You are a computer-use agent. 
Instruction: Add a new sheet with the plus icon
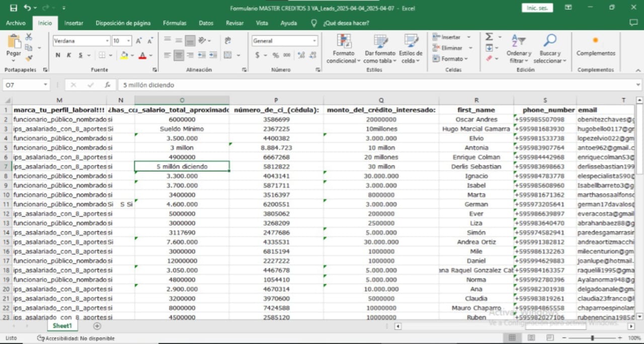(x=97, y=326)
